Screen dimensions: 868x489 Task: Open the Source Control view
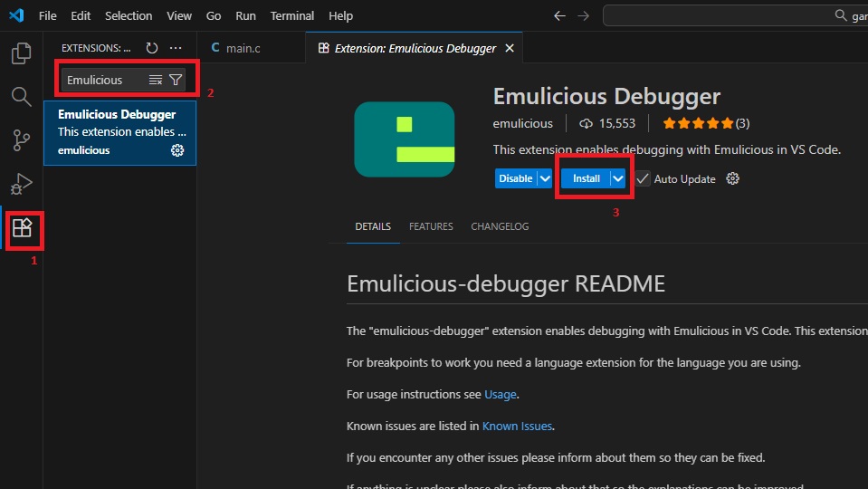click(21, 140)
